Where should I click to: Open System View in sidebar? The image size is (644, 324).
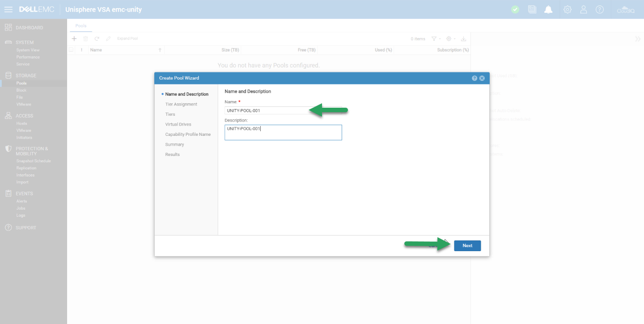tap(28, 50)
